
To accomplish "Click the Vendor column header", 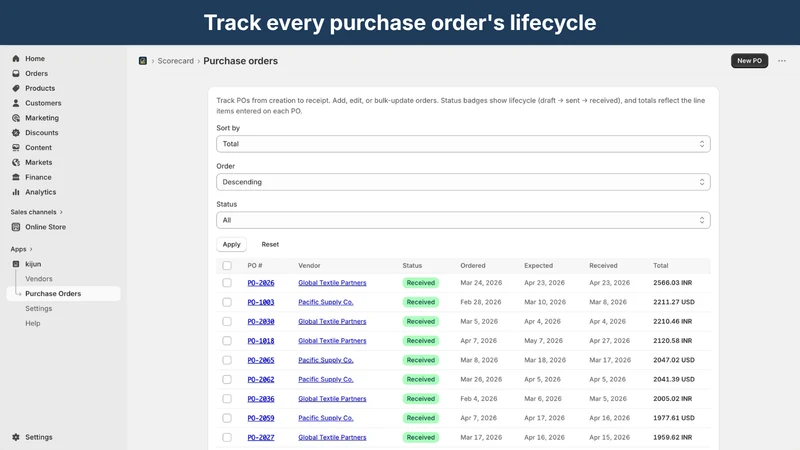I will coord(309,265).
